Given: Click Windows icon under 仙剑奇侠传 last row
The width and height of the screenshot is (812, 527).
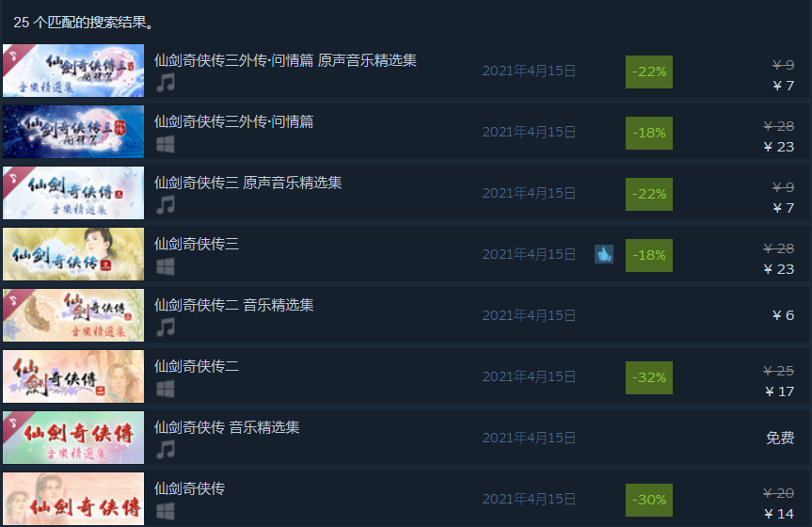Looking at the screenshot, I should [166, 511].
